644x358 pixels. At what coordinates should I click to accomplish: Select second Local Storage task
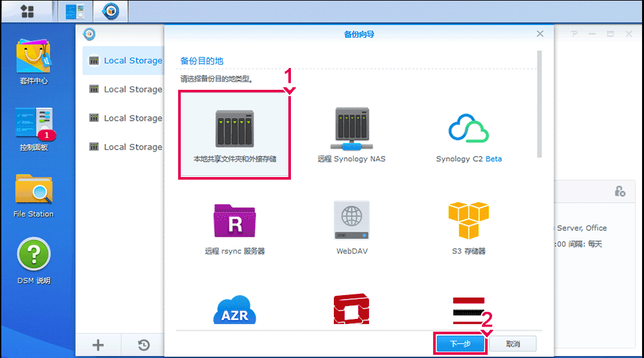123,89
